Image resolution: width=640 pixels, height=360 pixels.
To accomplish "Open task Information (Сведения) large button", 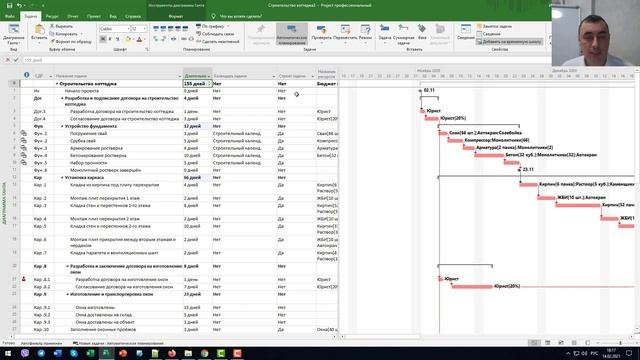I will 465,33.
